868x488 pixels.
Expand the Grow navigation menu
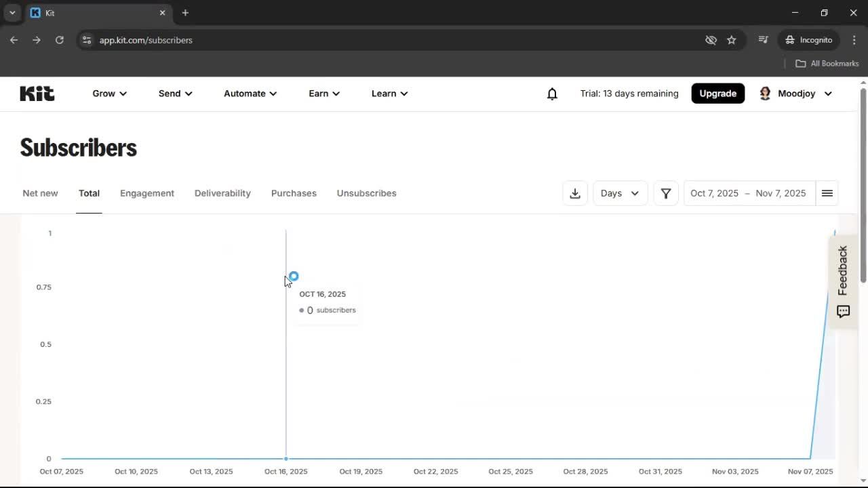[109, 94]
